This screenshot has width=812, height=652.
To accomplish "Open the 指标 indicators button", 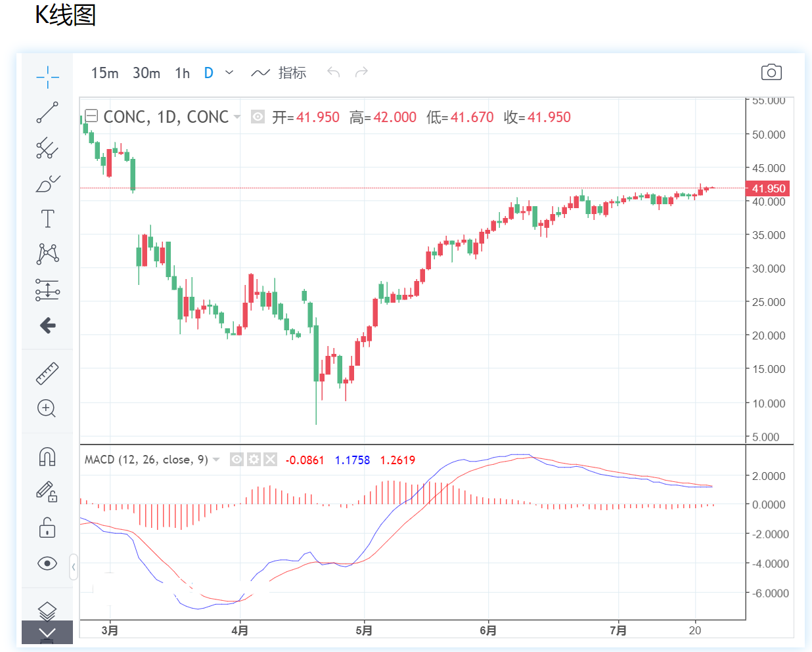I will pos(279,73).
